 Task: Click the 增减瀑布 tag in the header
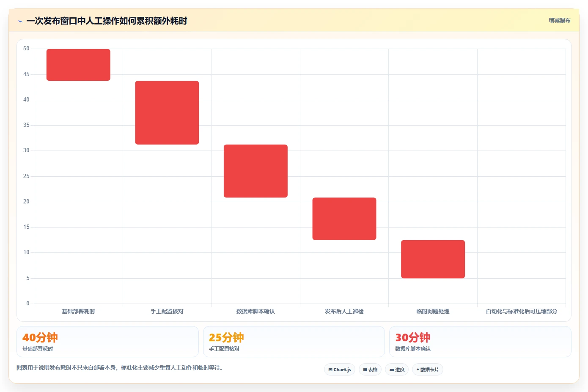[x=559, y=20]
